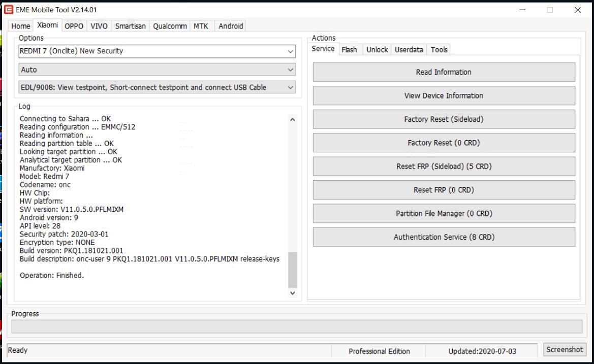Expand the REDMI 7 (Onclite) model dropdown
Image resolution: width=594 pixels, height=364 pixels.
click(157, 51)
